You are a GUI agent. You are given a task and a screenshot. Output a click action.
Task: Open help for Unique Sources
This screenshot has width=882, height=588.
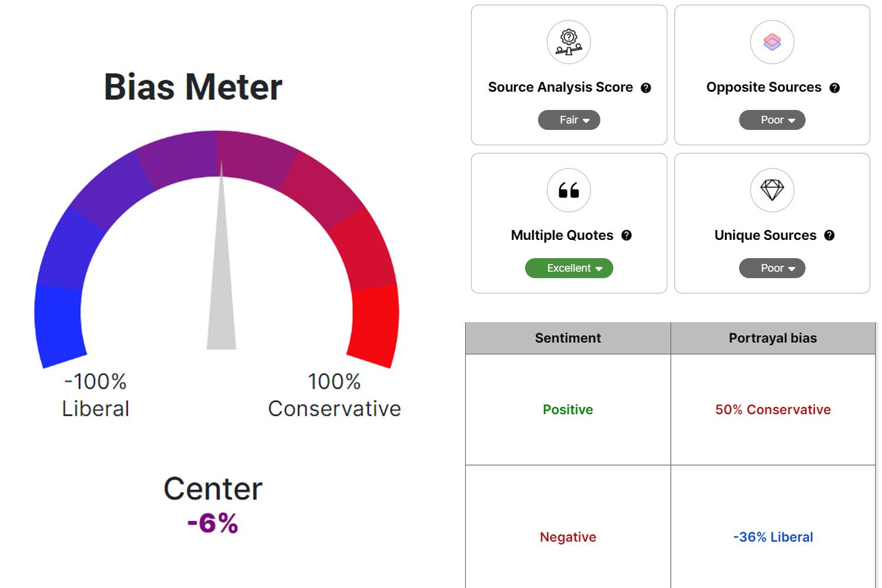pos(830,235)
